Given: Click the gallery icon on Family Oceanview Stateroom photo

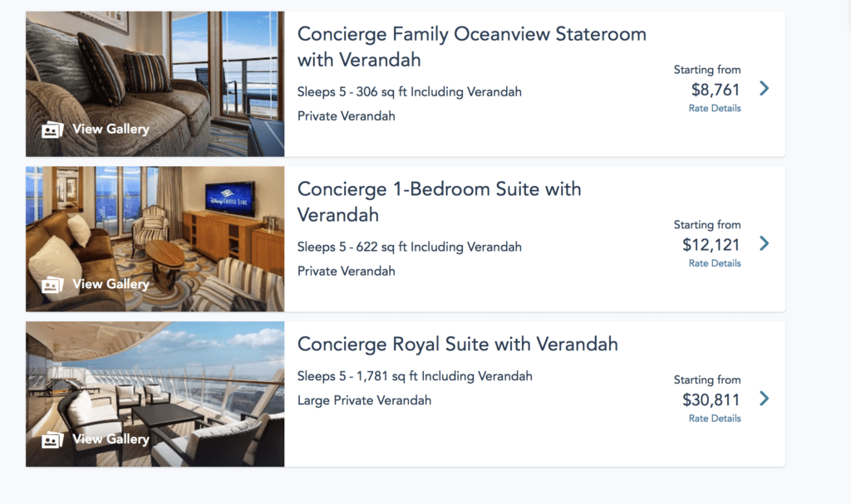Looking at the screenshot, I should (52, 130).
